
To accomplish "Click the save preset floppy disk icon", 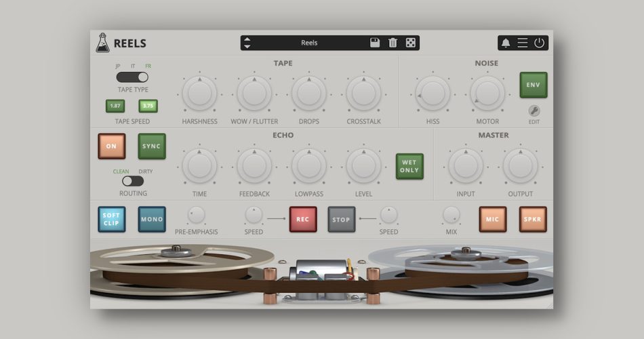I will (375, 43).
